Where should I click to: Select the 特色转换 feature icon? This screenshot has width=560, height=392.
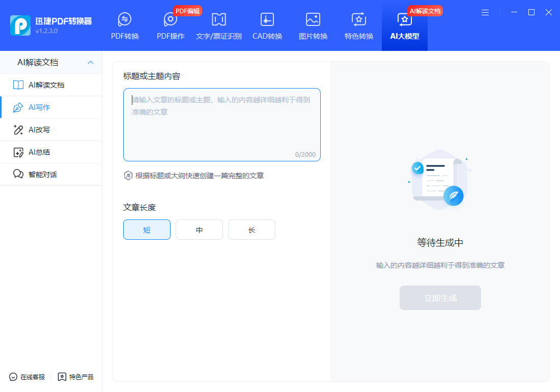click(358, 25)
